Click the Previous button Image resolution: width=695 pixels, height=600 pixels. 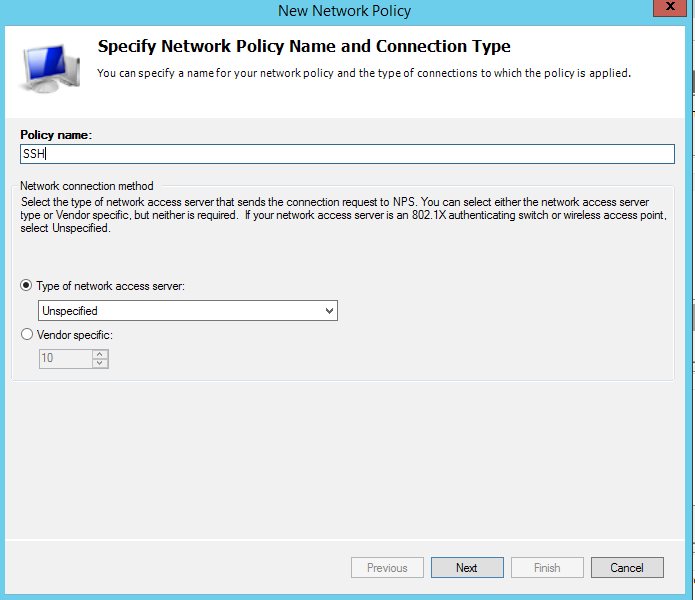tap(387, 568)
